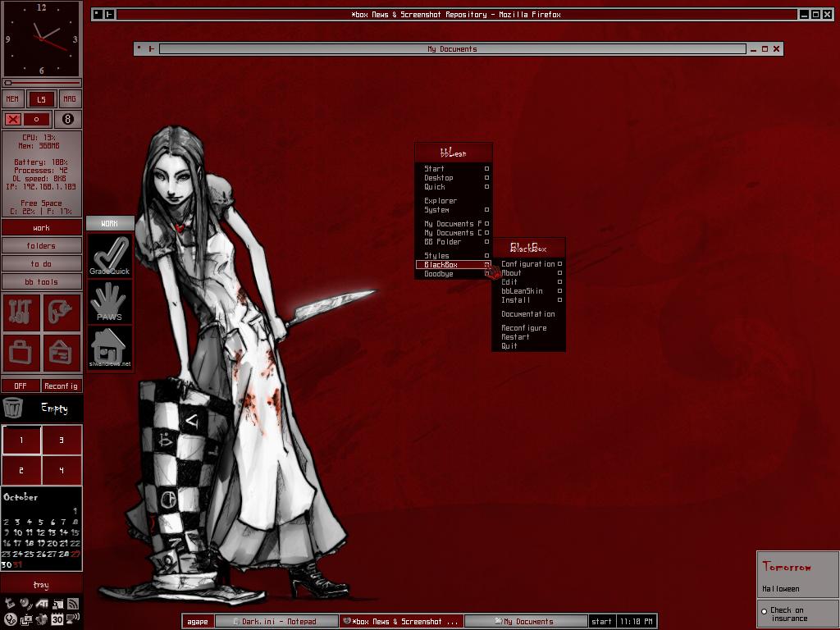Choose Restart in BlackBox menu

[528, 337]
